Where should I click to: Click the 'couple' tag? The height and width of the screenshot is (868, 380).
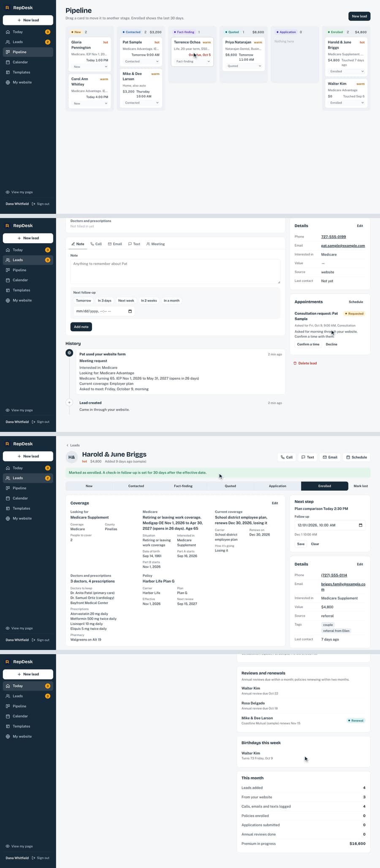[328, 625]
